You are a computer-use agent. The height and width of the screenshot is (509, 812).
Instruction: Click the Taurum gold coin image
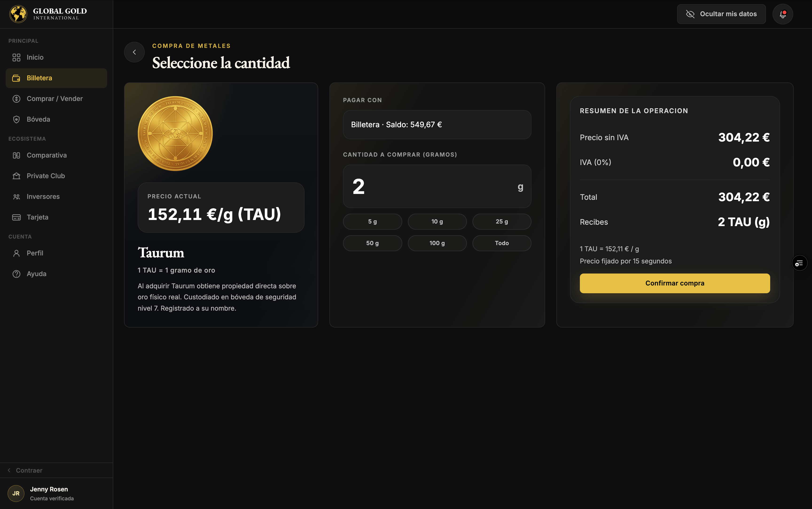[175, 134]
